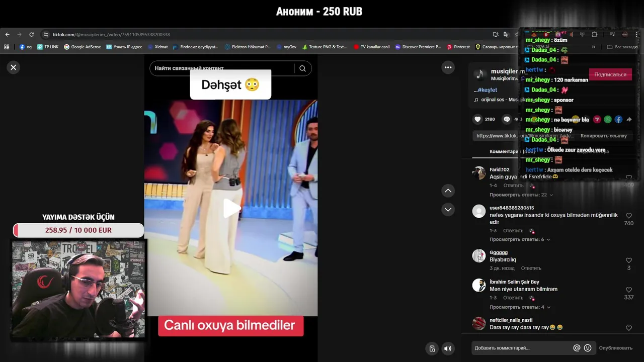644x362 pixels.
Task: Share via the red paper-plane send icon
Action: [x=597, y=119]
